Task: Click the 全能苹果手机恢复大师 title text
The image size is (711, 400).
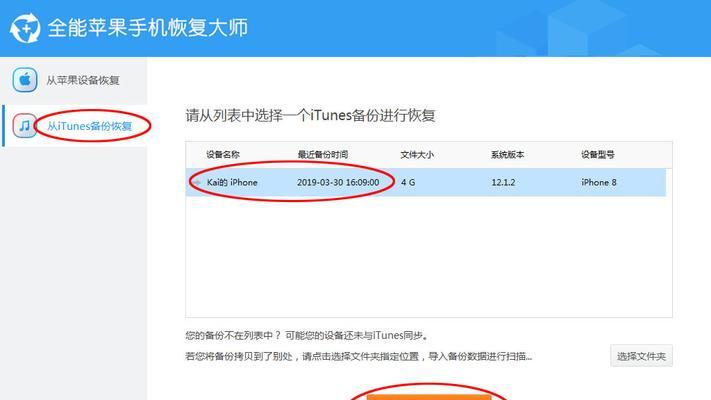Action: 148,28
